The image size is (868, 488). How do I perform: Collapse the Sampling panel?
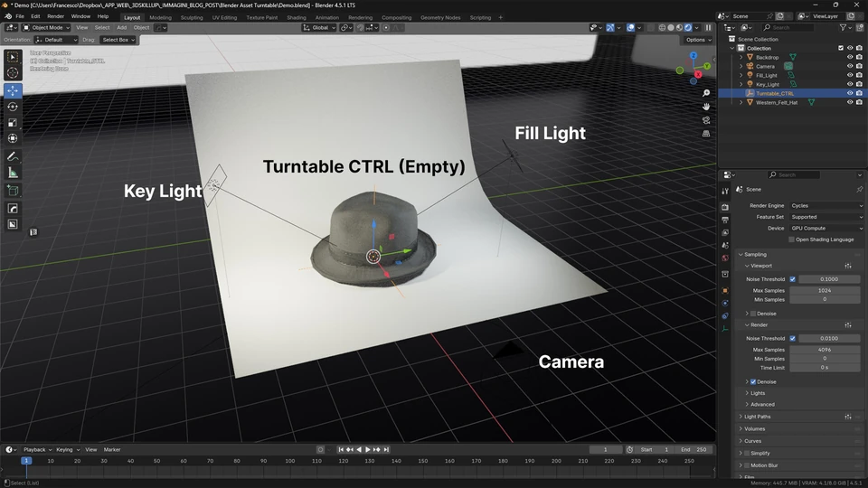coord(755,255)
